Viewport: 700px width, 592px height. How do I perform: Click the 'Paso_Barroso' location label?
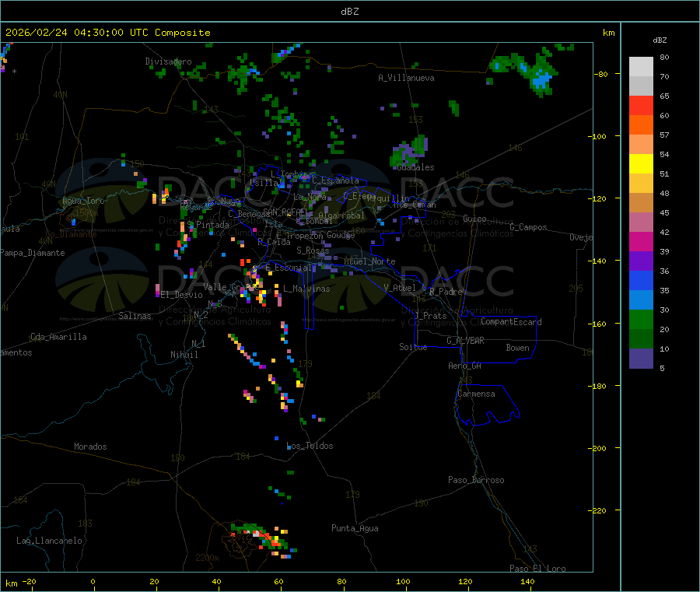476,480
